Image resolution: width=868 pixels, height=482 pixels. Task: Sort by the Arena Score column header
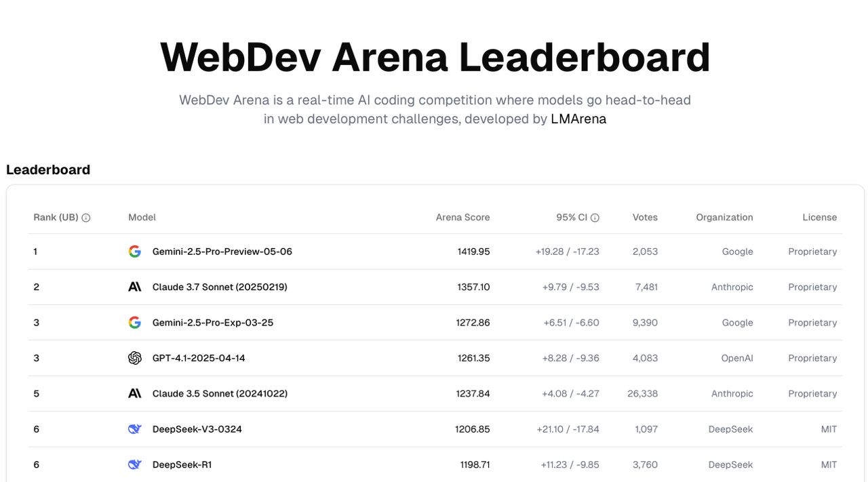pyautogui.click(x=462, y=218)
